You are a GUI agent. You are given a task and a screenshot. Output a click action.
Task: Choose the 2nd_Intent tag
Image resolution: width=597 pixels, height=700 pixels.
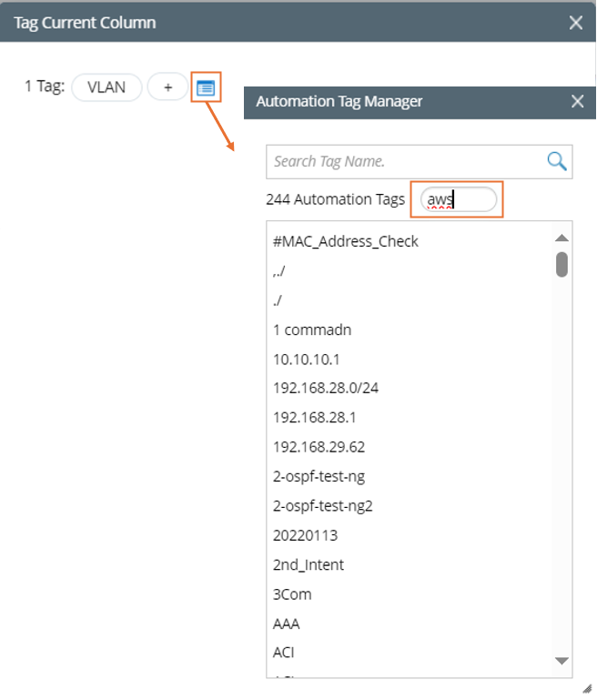309,564
